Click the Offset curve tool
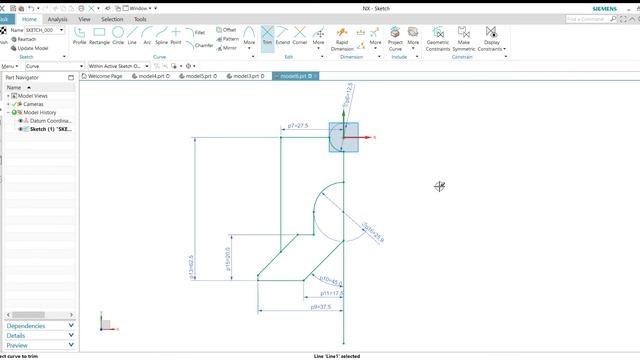Viewport: 640px width, 360px height. [226, 30]
